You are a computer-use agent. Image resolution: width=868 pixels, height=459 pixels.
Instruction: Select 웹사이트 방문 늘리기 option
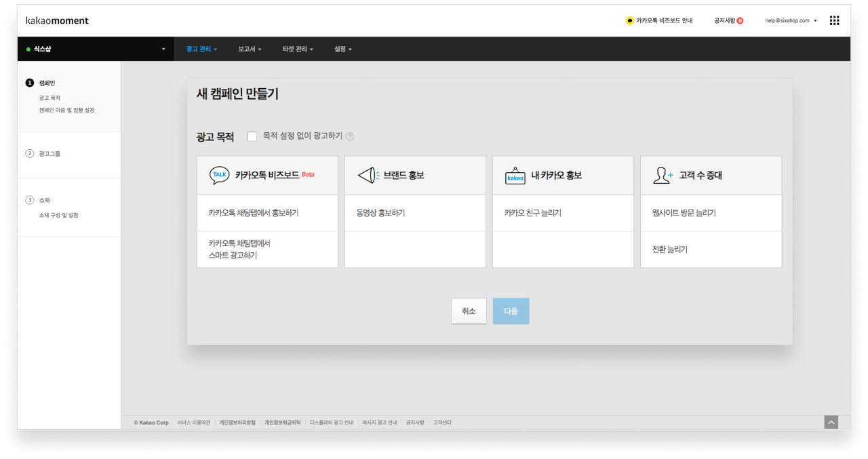tap(711, 213)
